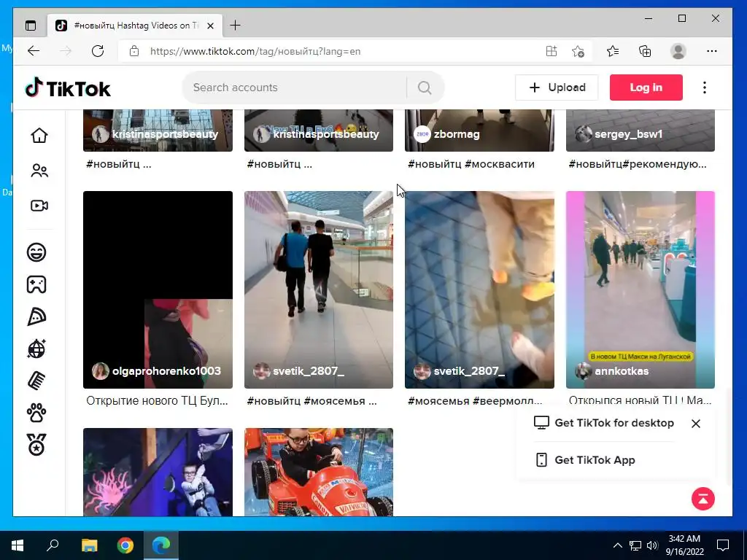Screen dimensions: 747x560
Task: Open the network tray icon
Action: [x=635, y=545]
